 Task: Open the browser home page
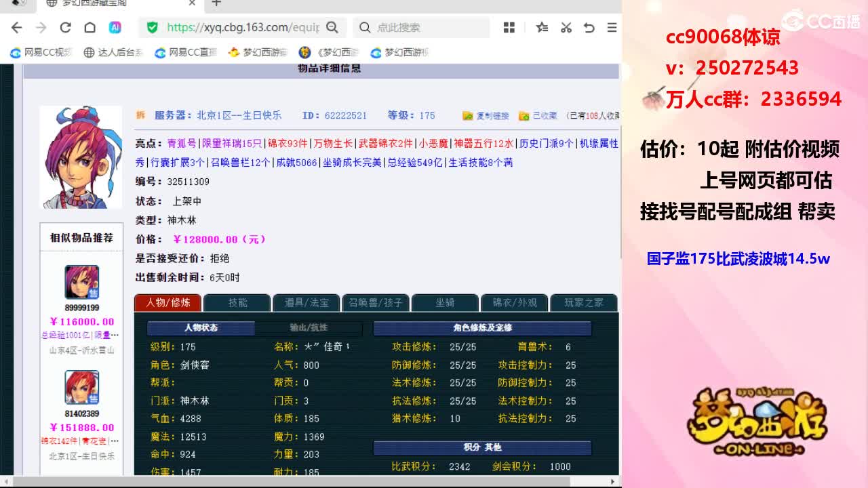90,27
